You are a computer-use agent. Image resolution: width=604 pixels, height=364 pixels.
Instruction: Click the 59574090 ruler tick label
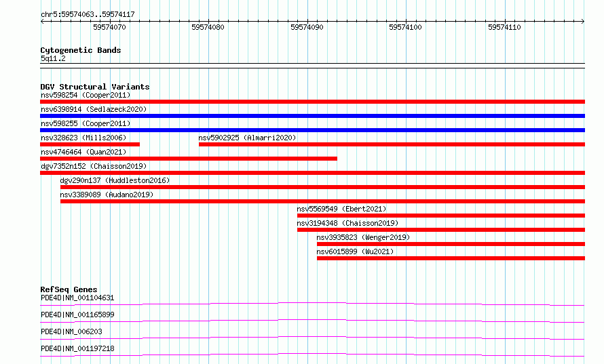tap(307, 27)
